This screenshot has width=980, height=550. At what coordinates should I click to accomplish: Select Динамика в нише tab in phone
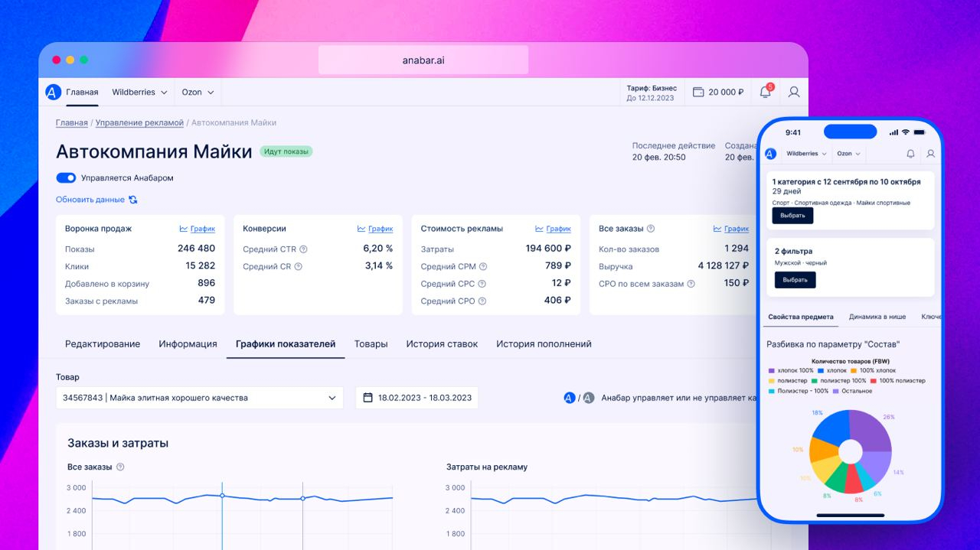pos(877,317)
